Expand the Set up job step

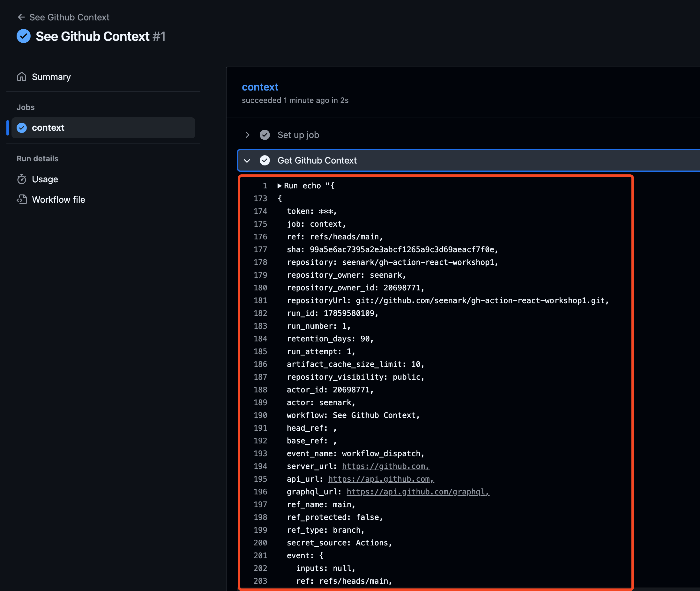pyautogui.click(x=247, y=135)
